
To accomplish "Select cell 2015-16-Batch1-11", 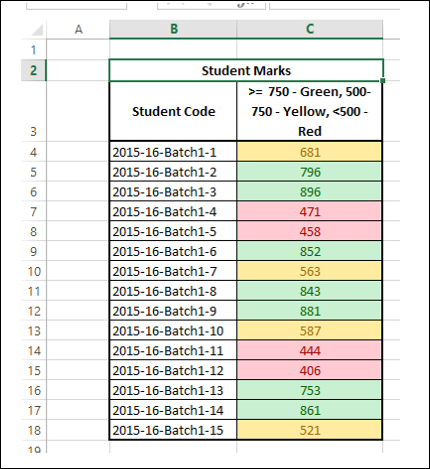I will 173,351.
